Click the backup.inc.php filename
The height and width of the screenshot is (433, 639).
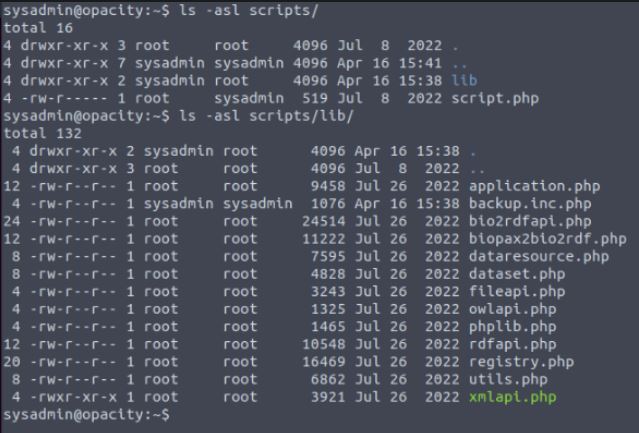tap(530, 204)
